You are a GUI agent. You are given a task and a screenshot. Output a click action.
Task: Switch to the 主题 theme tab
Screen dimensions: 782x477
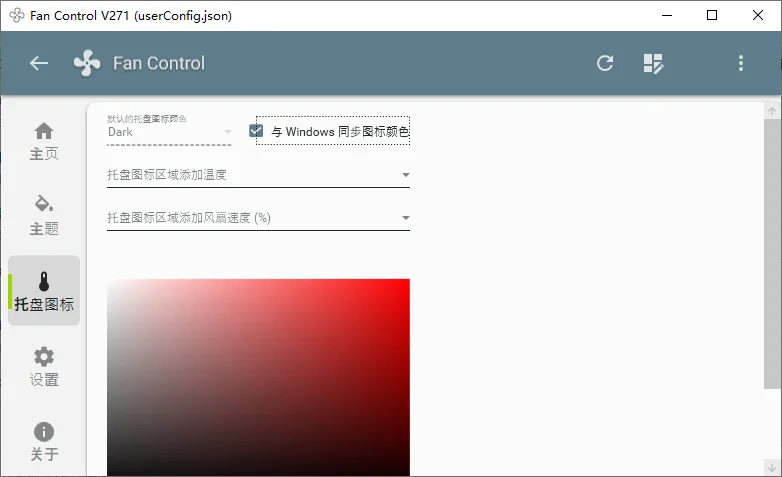click(44, 215)
